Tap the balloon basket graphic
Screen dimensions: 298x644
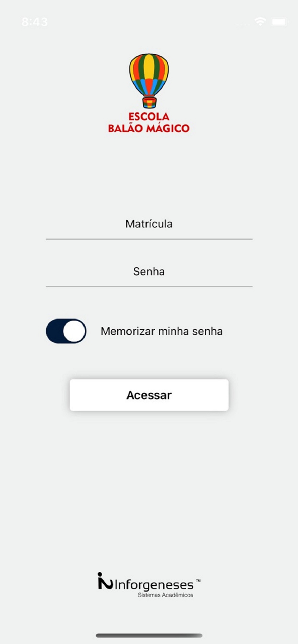(149, 103)
